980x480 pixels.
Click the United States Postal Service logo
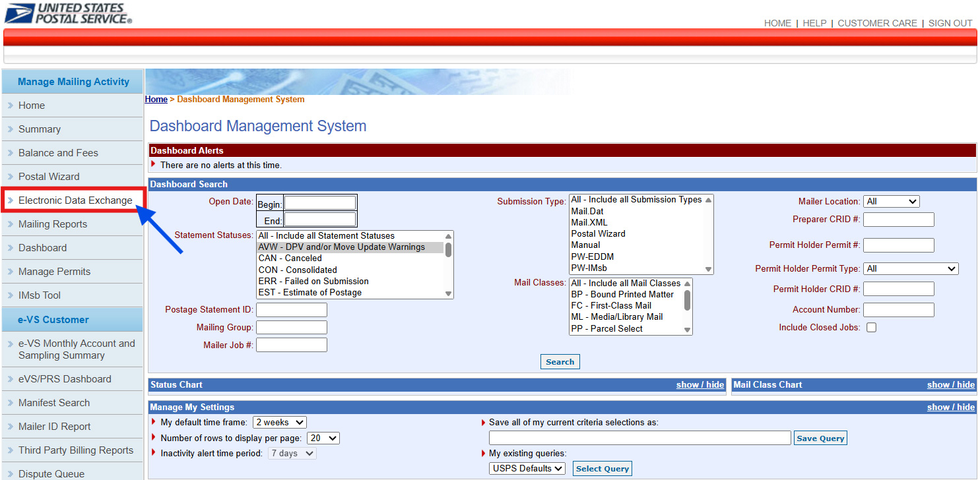(x=68, y=13)
